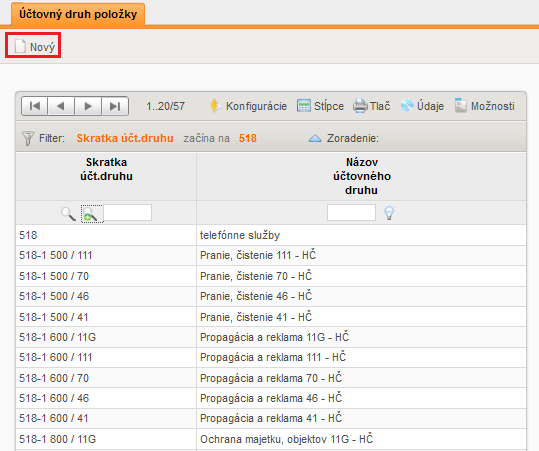539x451 pixels.
Task: Click the Nový new record button
Action: [x=33, y=46]
